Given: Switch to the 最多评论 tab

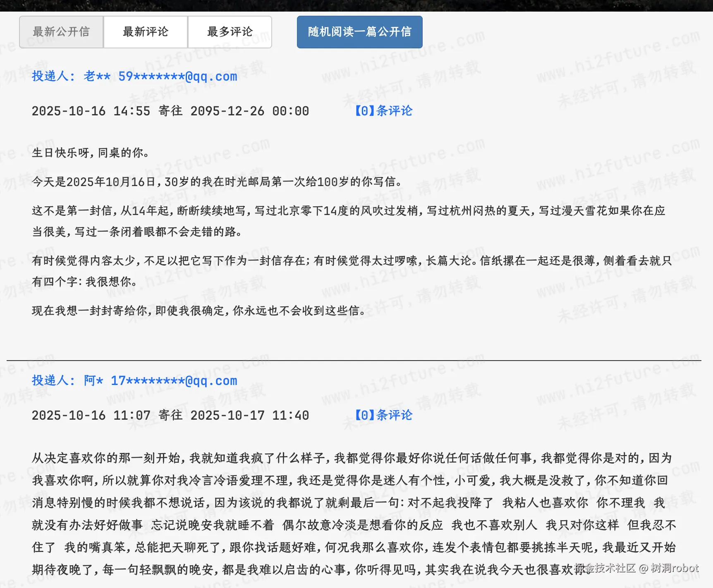Looking at the screenshot, I should coord(230,32).
